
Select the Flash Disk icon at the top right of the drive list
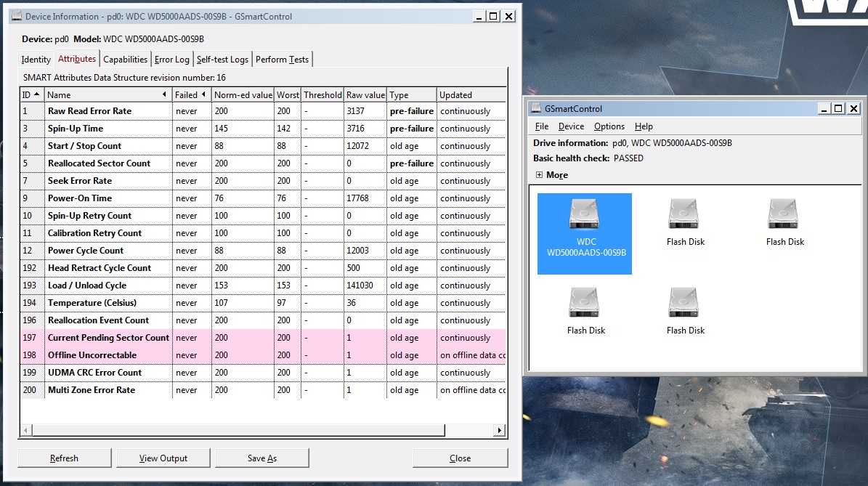click(784, 223)
